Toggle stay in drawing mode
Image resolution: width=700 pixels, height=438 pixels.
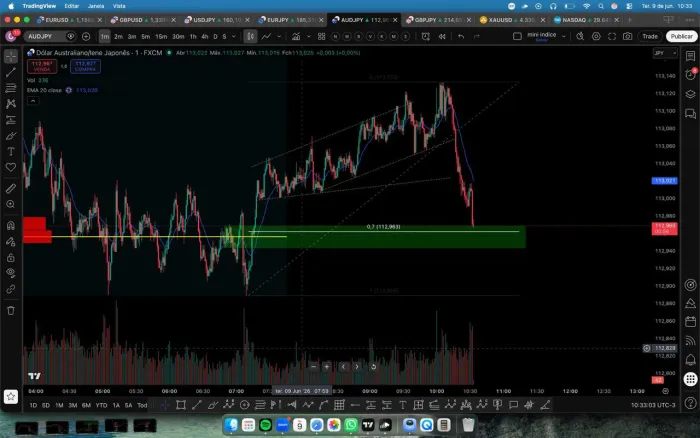(11, 242)
